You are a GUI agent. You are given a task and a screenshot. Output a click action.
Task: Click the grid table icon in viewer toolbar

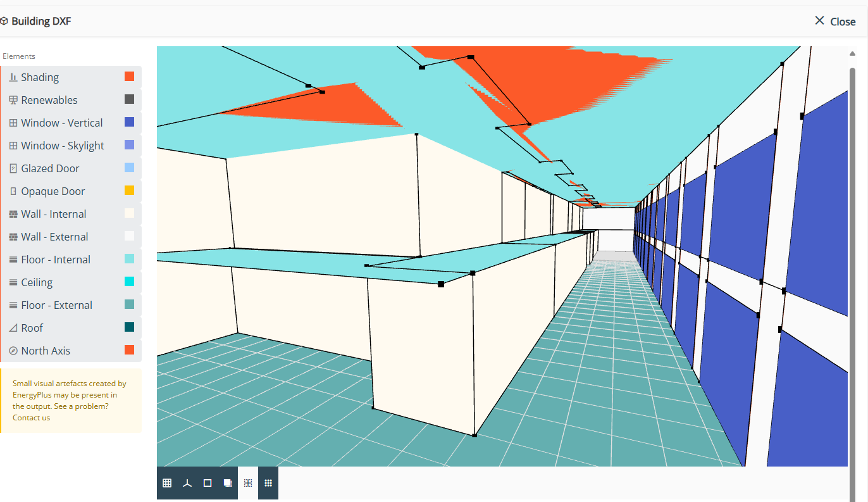click(167, 483)
